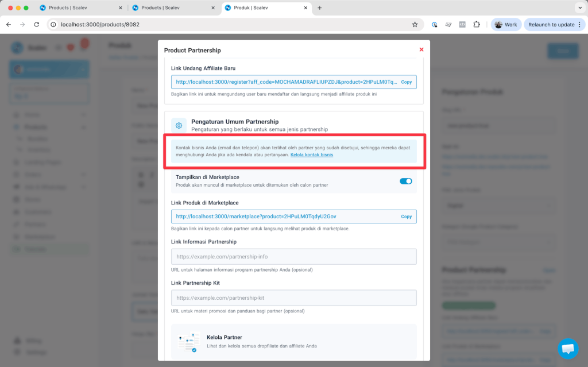This screenshot has width=588, height=367.
Task: Close the first Products | Scalev tab
Action: pos(121,7)
